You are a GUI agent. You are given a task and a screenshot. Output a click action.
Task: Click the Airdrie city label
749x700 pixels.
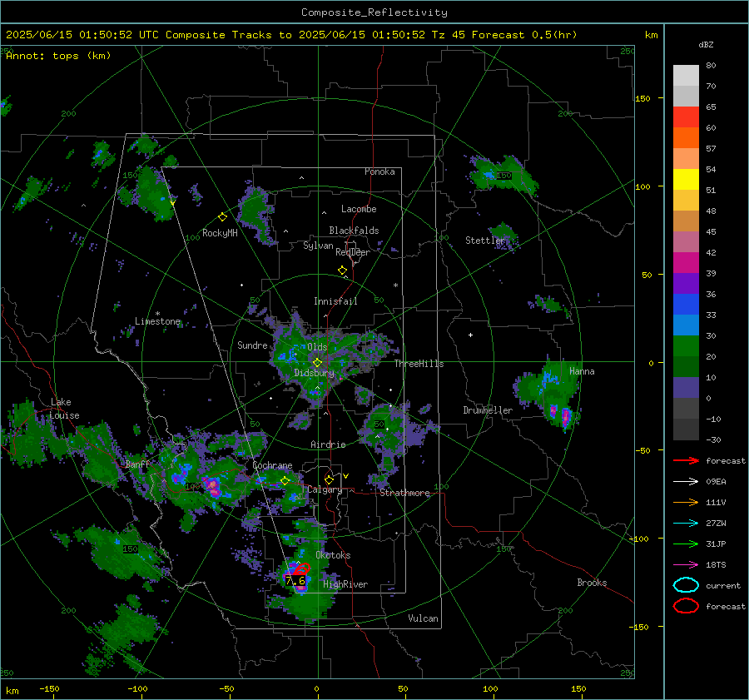(328, 444)
